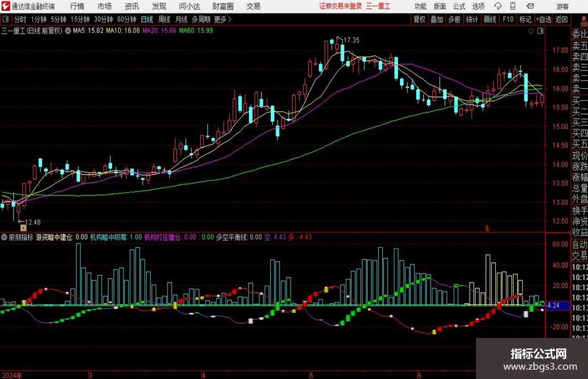Click the 复权 button

point(419,19)
